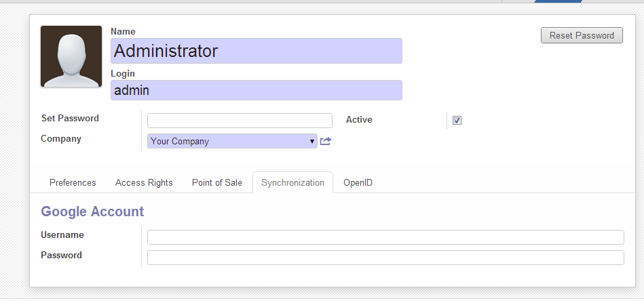Toggle the Active checkbox
Screen dimensions: 644x305
[457, 120]
